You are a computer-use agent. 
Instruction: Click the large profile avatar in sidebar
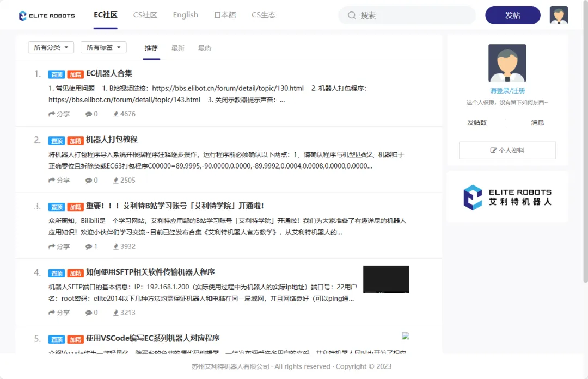507,63
